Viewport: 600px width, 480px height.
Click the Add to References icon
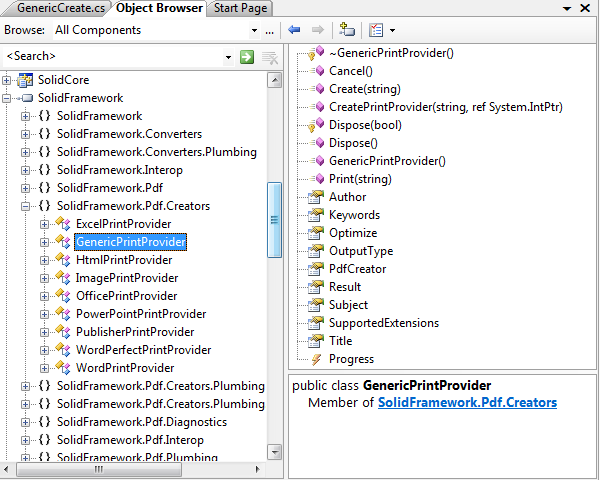pos(347,29)
